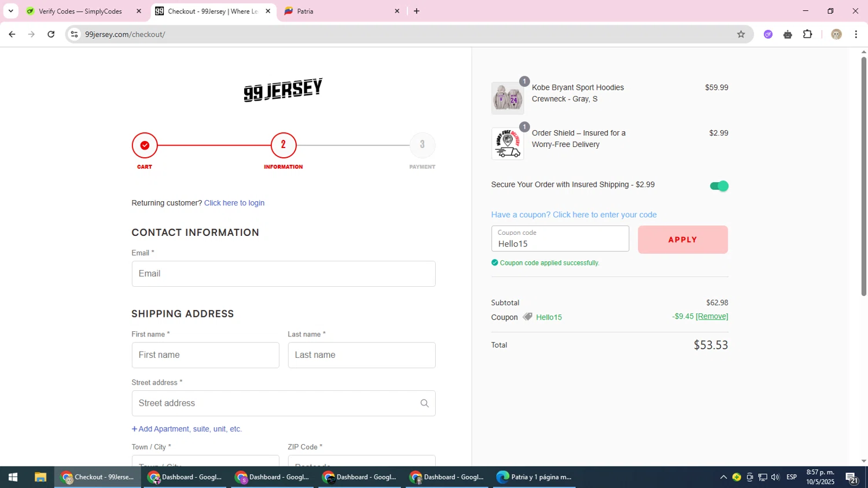Close the Verify Codes SimplyCodes tab
Image resolution: width=868 pixels, height=488 pixels.
(138, 11)
